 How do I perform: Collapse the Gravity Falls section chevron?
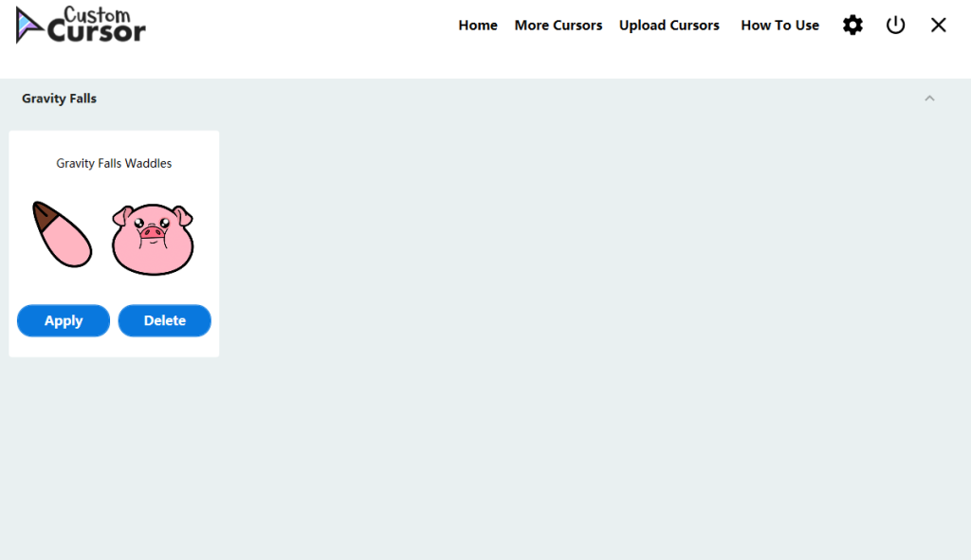coord(929,99)
